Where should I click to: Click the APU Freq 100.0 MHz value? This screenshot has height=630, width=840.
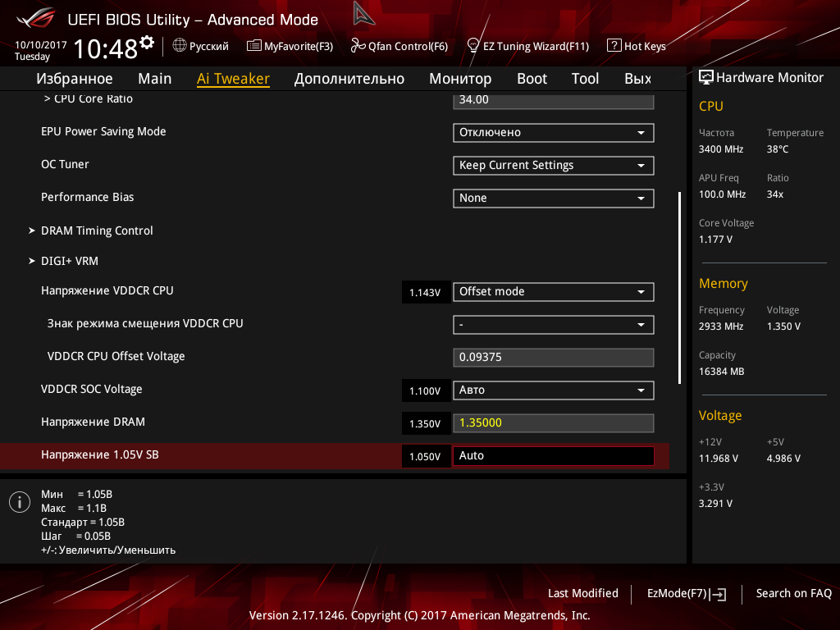[x=722, y=194]
